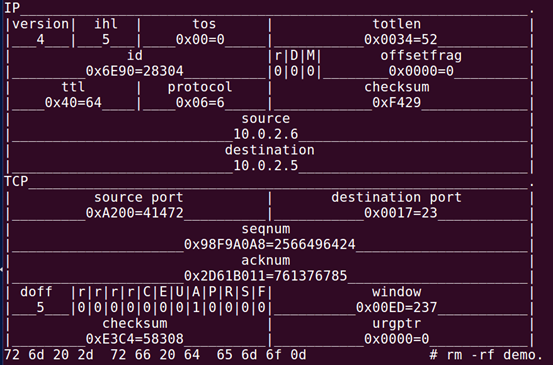Select the TCP checksum value 0xE3C4=58308

pos(134,339)
